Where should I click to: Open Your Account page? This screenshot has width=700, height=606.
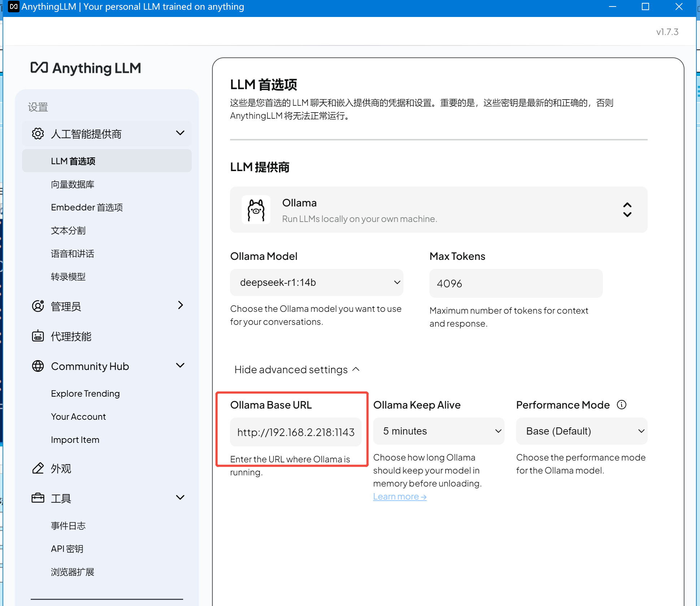78,417
